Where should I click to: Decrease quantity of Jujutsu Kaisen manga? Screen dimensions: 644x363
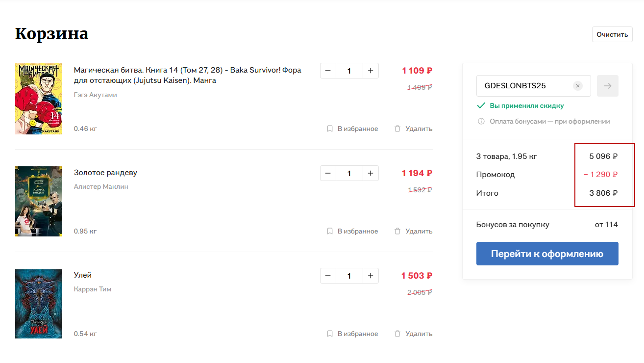click(328, 71)
